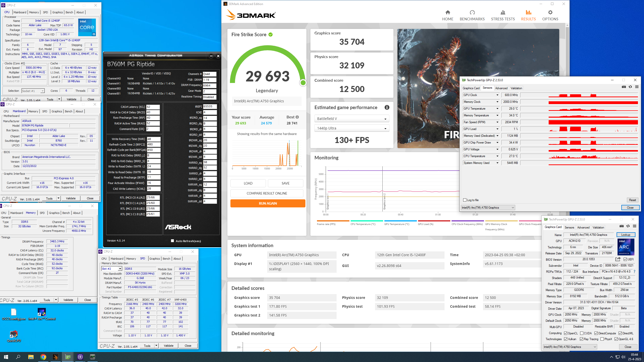Open hamburger menu in GPU-Z Graphics Card window
This screenshot has height=362, width=644.
coord(634,226)
